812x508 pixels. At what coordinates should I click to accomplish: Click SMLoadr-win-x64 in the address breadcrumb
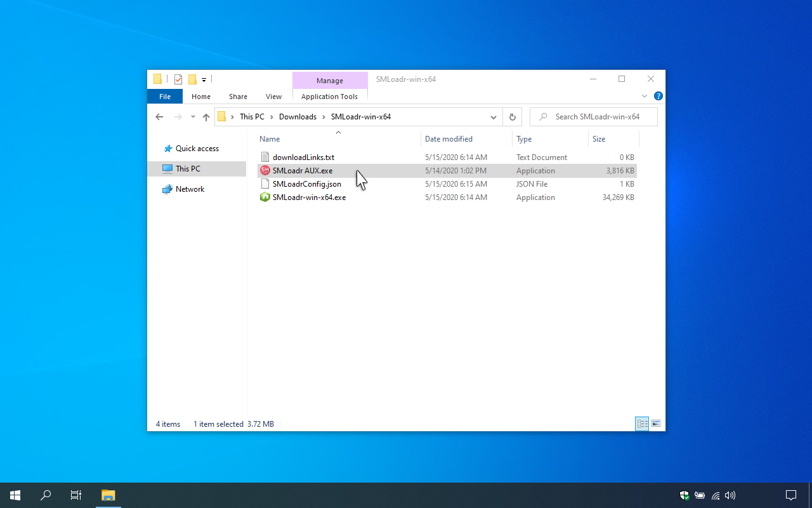coord(361,117)
